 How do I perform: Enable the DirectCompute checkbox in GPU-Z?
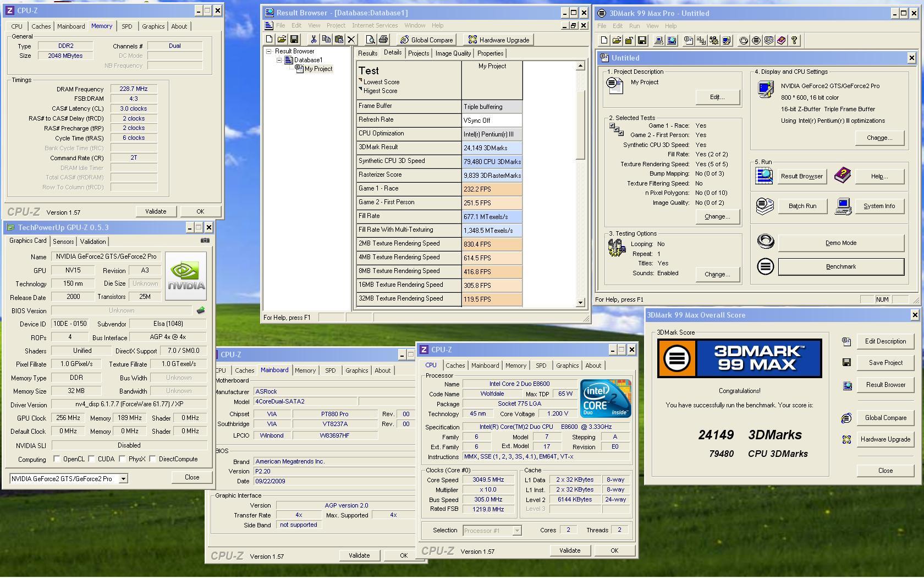point(153,459)
